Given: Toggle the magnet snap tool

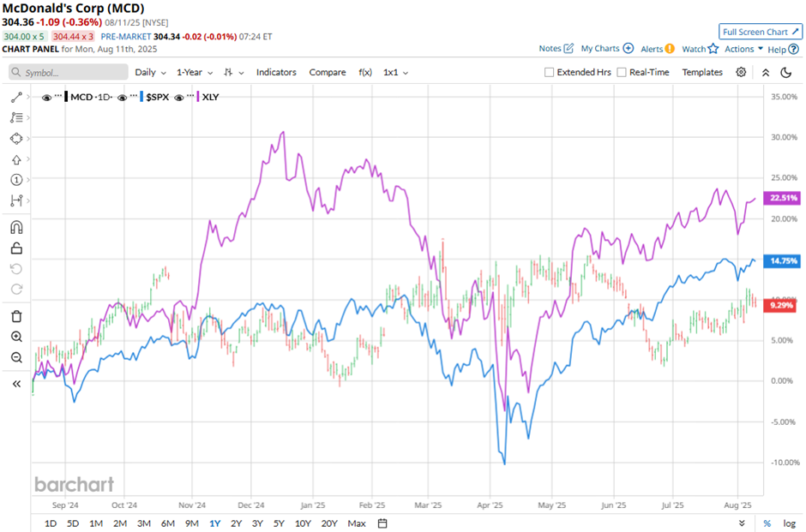Looking at the screenshot, I should click(x=16, y=227).
